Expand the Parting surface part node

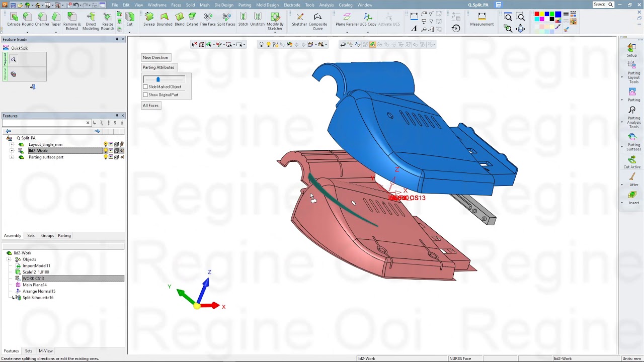coord(12,157)
